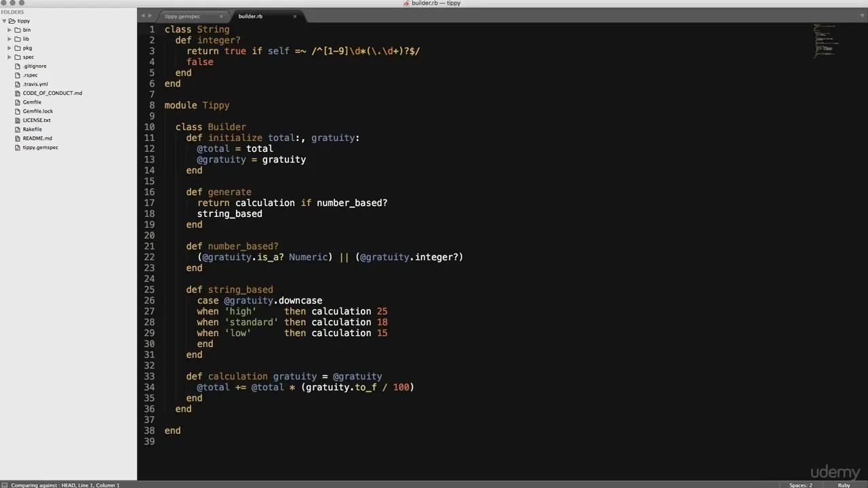Screen dimensions: 868x488
Task: Click the regex pattern on line 3
Action: pos(366,51)
